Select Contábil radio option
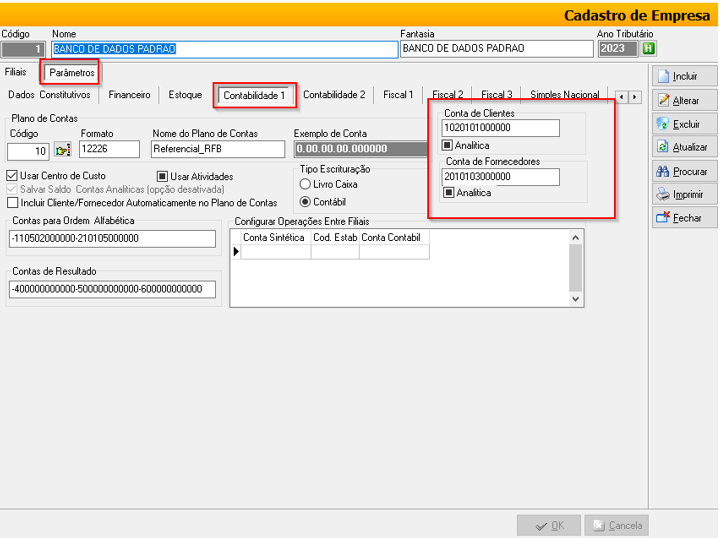 click(x=306, y=202)
